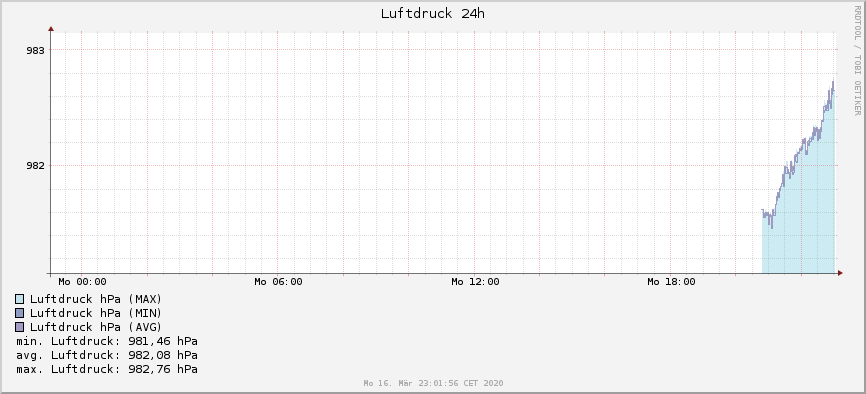Viewport: 866px width, 394px height.
Task: Click the min. Luftdruck 981,46 hPa value
Action: point(107,341)
